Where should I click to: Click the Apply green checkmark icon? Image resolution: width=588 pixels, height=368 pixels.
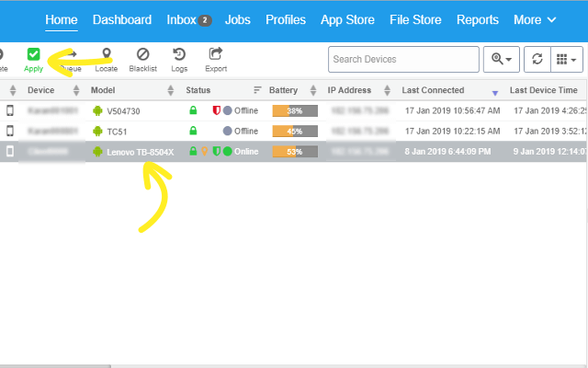coord(33,54)
